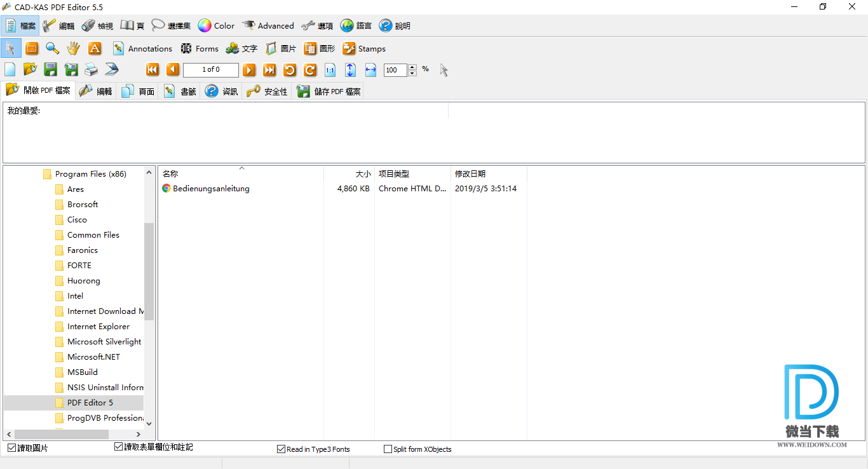Viewport: 868px width, 469px height.
Task: Open the 頁 menu
Action: click(133, 26)
